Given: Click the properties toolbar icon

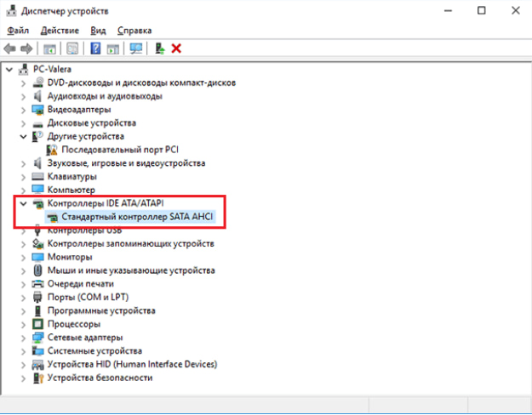Looking at the screenshot, I should click(x=72, y=48).
